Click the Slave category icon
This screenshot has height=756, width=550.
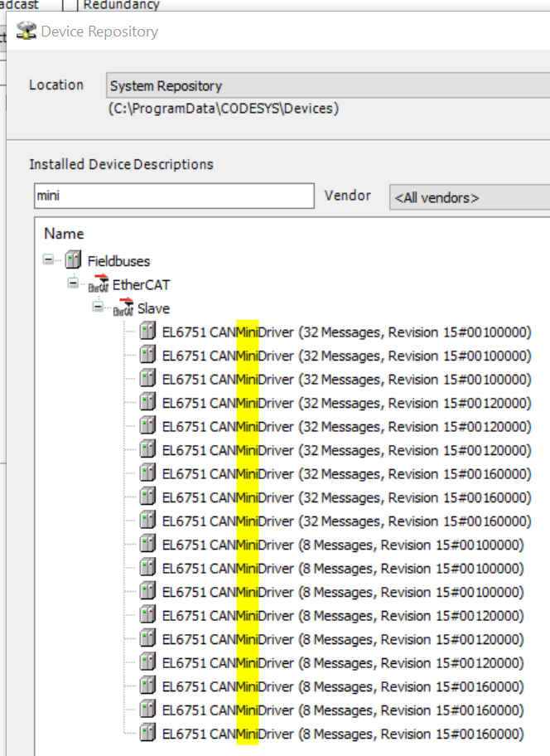tap(123, 308)
